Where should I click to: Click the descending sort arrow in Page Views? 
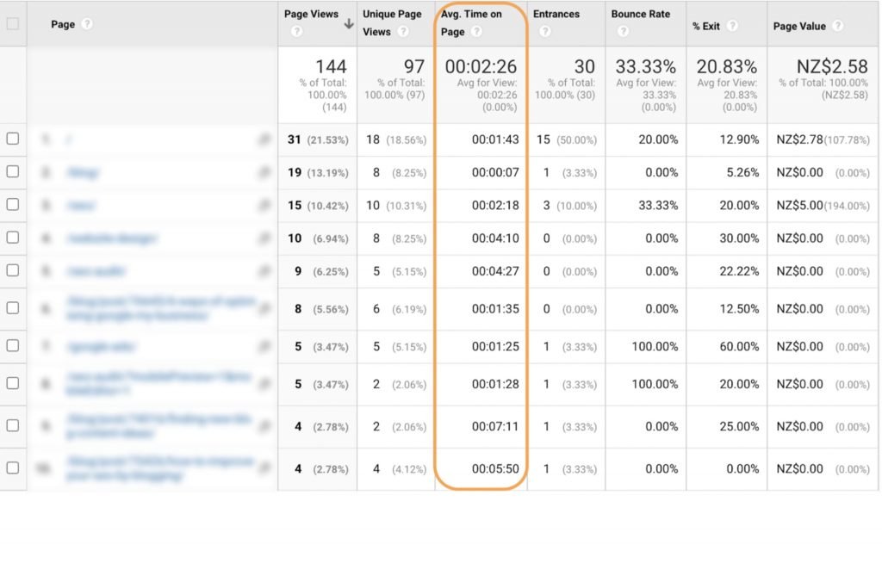click(349, 23)
